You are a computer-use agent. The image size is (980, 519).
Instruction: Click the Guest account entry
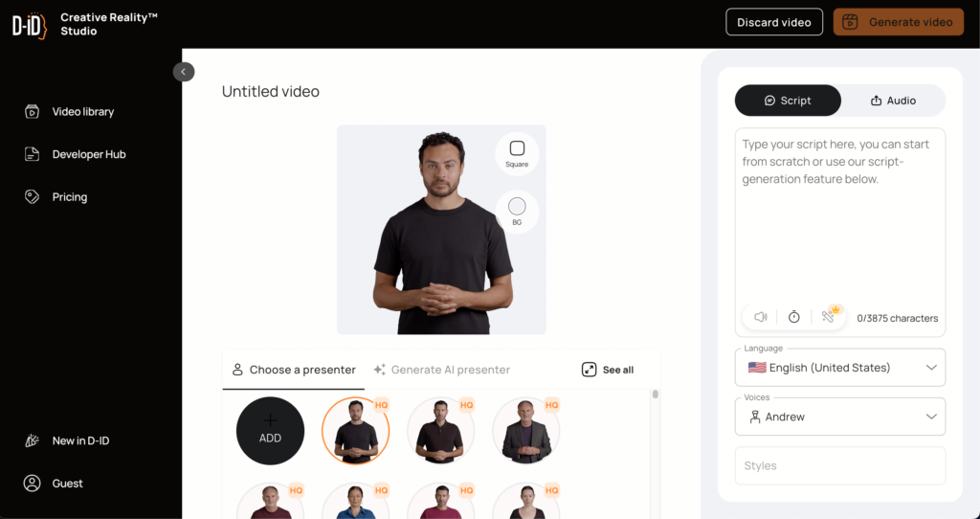coord(54,484)
